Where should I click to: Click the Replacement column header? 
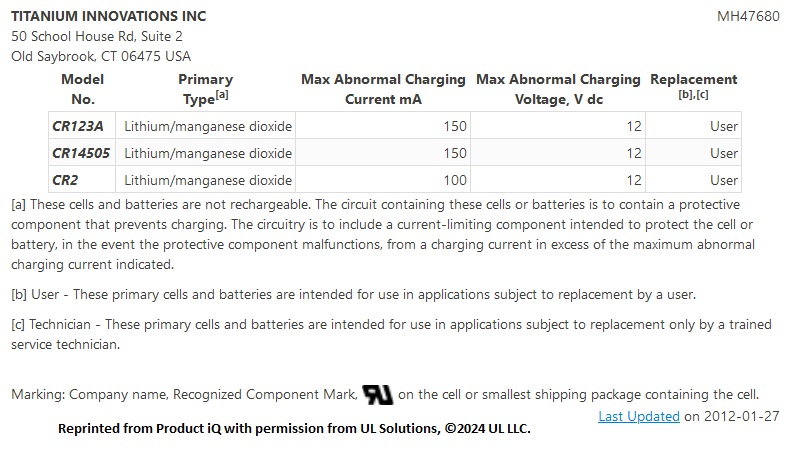[x=693, y=86]
